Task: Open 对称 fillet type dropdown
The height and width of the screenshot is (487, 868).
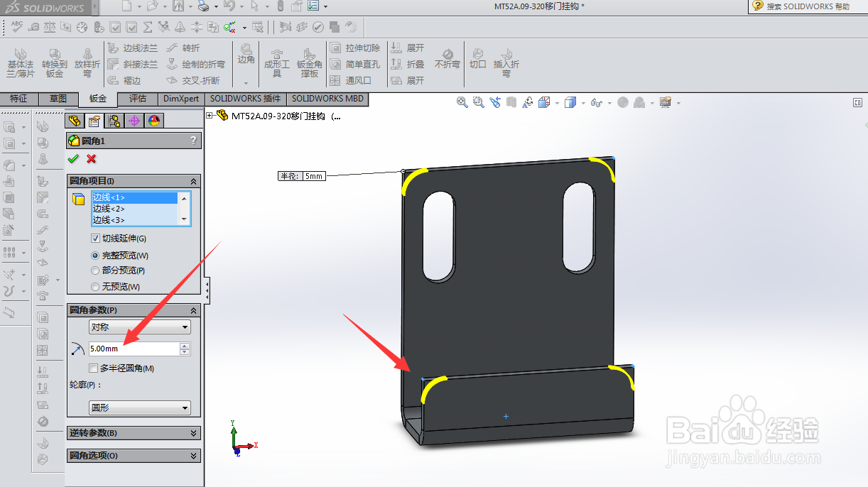Action: [x=140, y=327]
